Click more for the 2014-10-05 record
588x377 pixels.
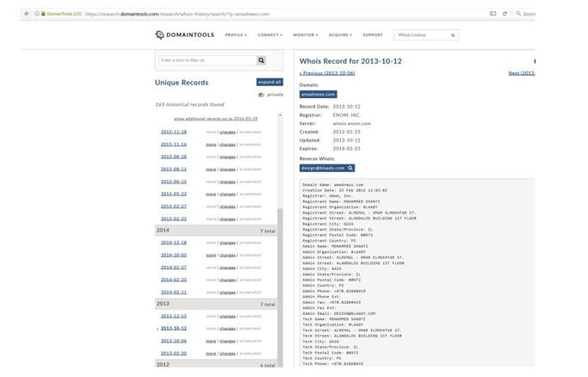click(x=211, y=255)
